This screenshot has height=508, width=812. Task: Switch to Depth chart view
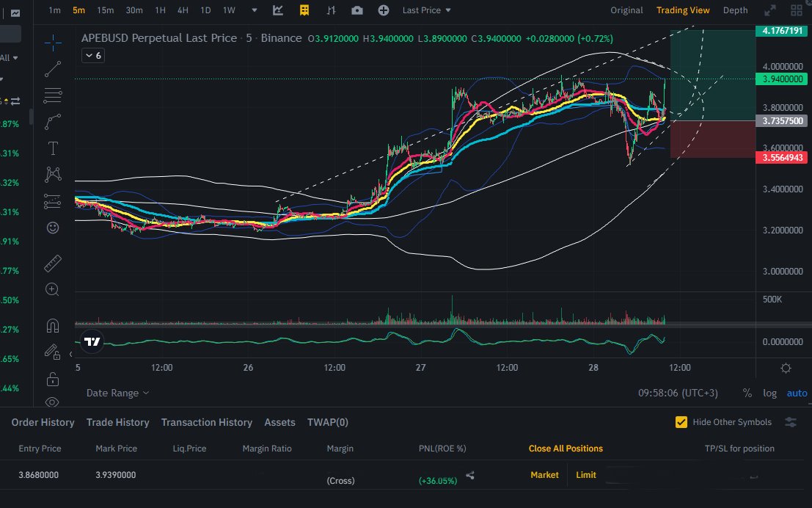point(736,10)
